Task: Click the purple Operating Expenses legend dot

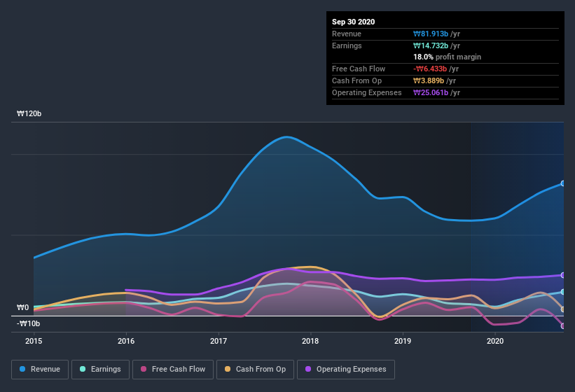Action: pos(308,369)
